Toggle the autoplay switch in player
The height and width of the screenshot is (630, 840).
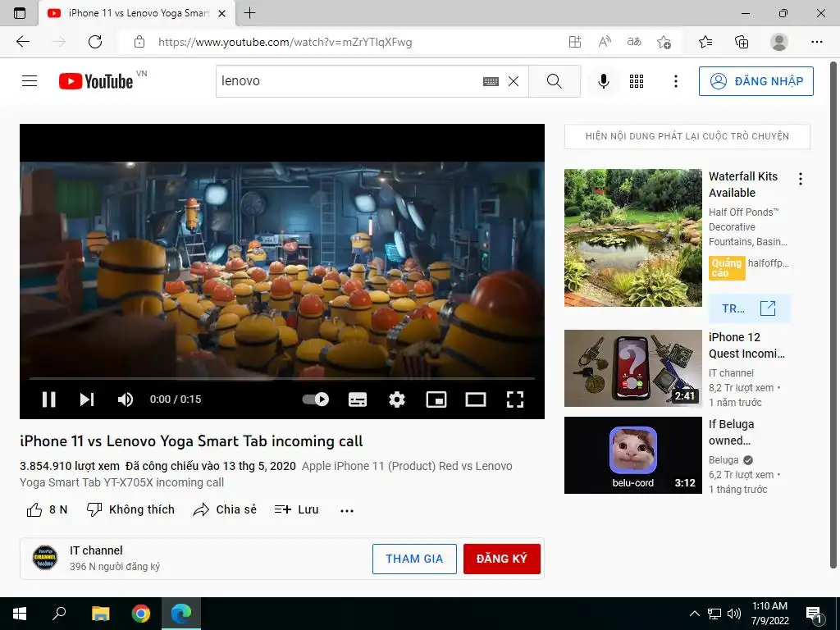(316, 399)
